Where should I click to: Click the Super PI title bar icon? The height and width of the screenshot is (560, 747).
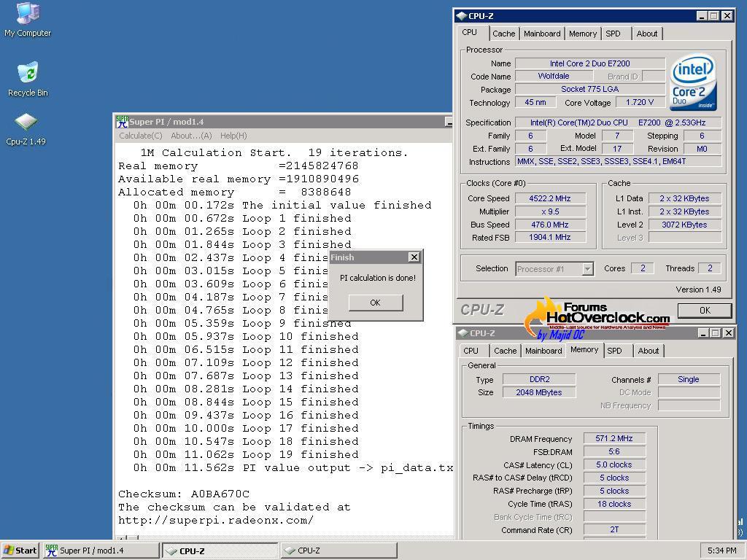[x=122, y=122]
